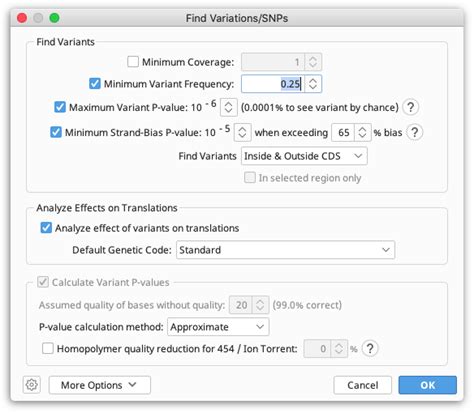Uncheck Minimum Variant Frequency

click(x=95, y=83)
